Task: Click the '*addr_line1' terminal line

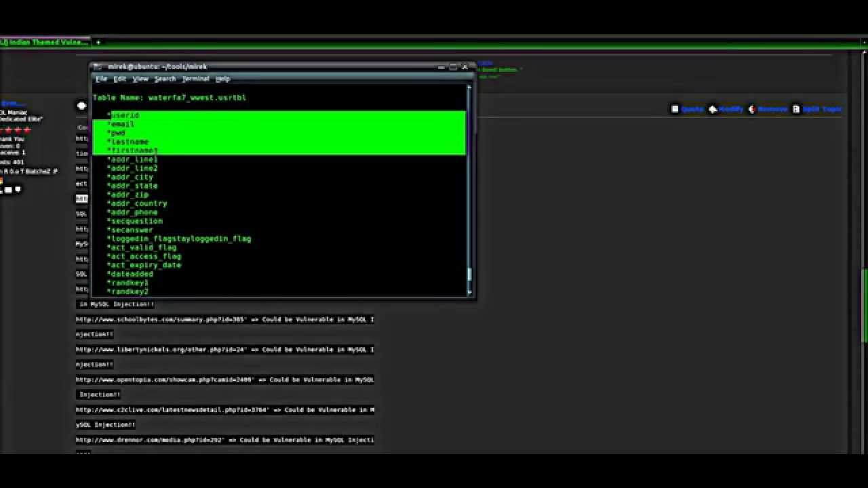Action: click(x=132, y=159)
